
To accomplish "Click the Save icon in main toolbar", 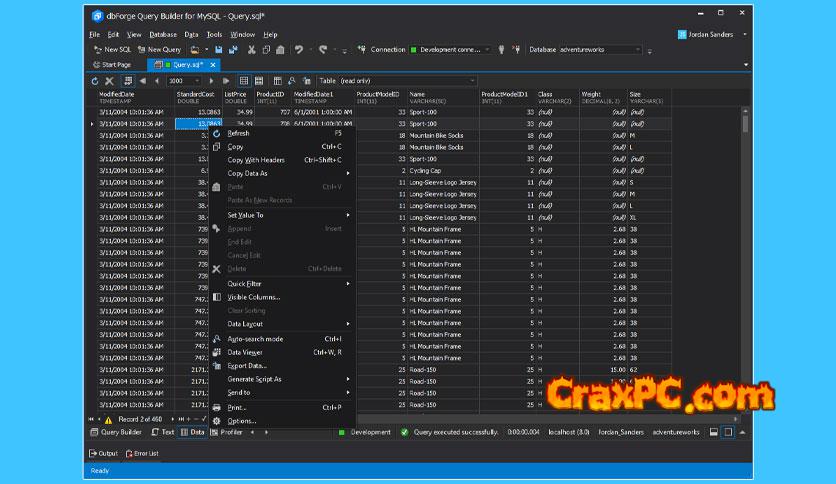I will (218, 49).
